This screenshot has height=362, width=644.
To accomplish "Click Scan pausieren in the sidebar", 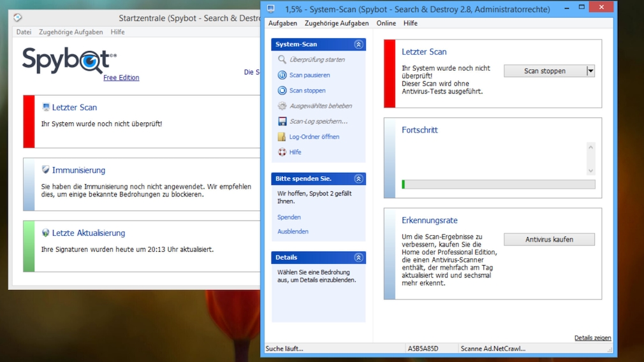I will click(310, 75).
